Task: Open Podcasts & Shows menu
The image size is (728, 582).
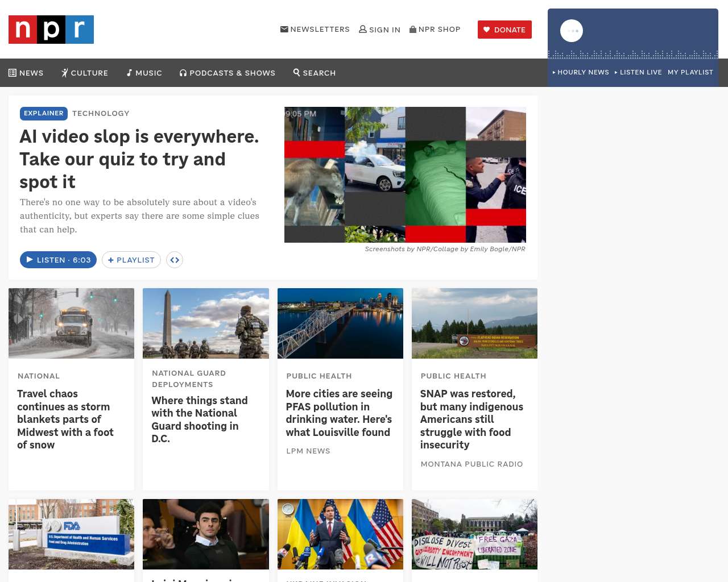Action: click(227, 73)
